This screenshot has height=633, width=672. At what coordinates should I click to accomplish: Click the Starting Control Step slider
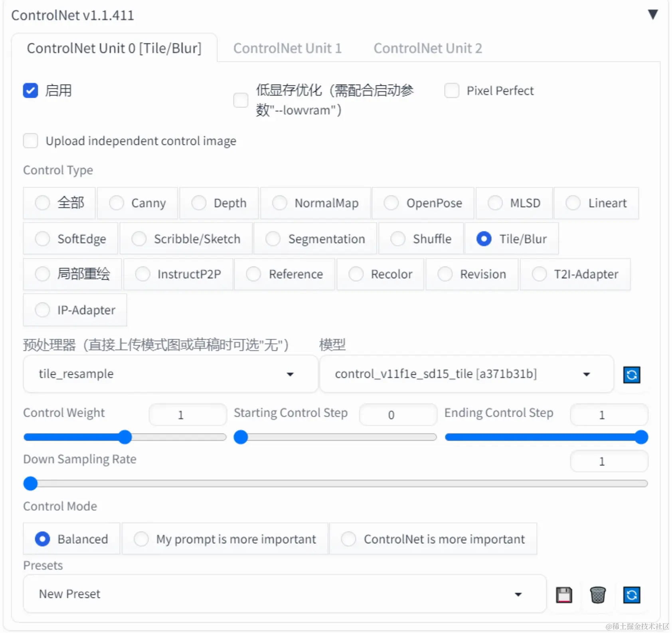click(335, 437)
